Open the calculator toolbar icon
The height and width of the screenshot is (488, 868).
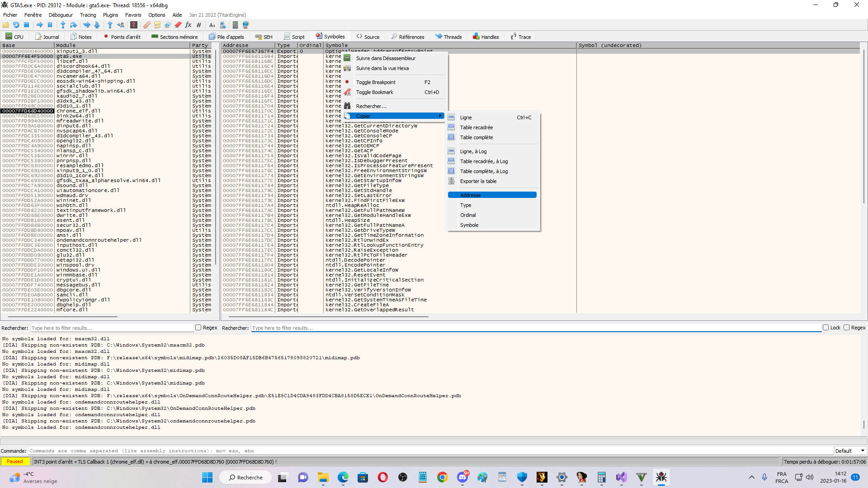click(235, 25)
